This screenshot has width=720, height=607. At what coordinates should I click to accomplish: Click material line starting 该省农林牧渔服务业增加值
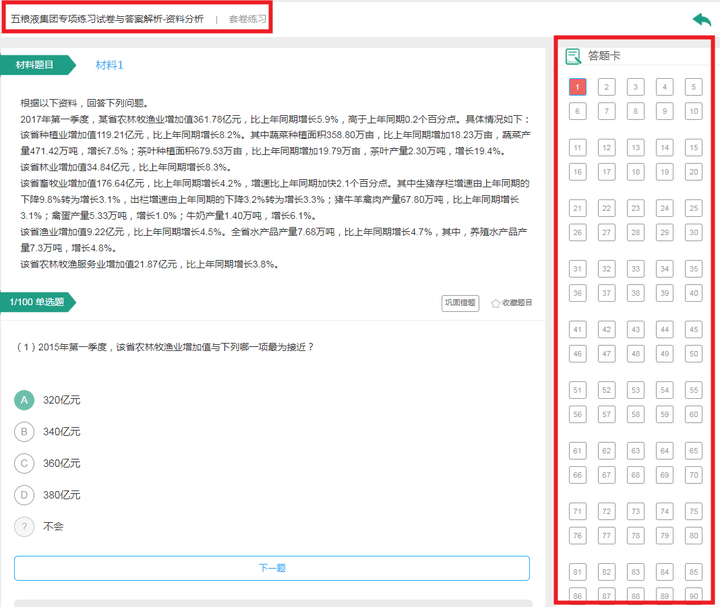click(x=149, y=264)
